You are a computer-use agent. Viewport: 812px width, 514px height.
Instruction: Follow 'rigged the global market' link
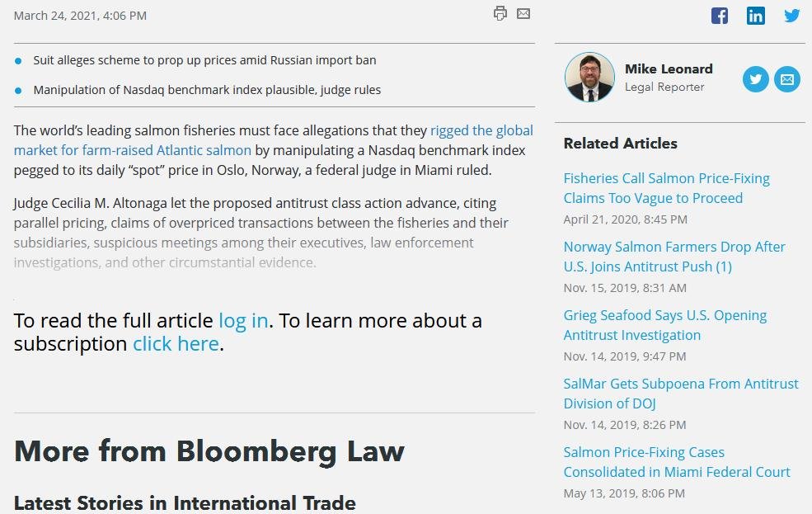point(481,130)
